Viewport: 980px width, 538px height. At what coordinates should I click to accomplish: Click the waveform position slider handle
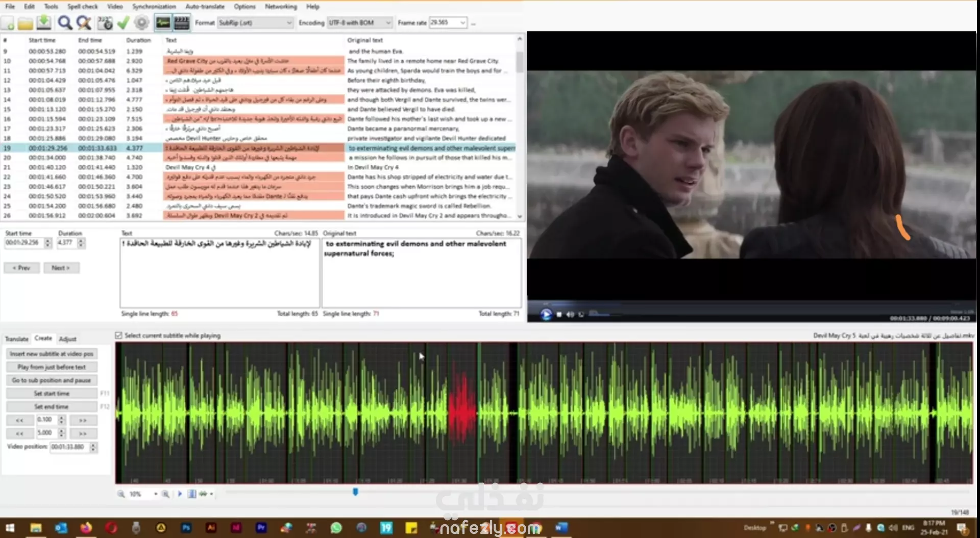coord(355,492)
